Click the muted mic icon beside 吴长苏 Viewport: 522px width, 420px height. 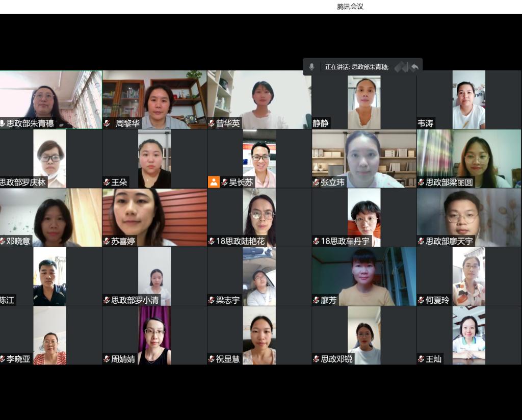(x=225, y=182)
